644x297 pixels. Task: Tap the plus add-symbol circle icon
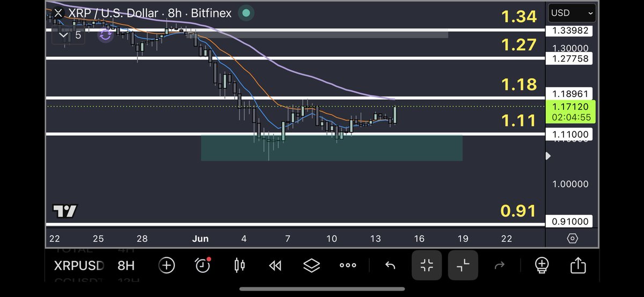(x=166, y=265)
